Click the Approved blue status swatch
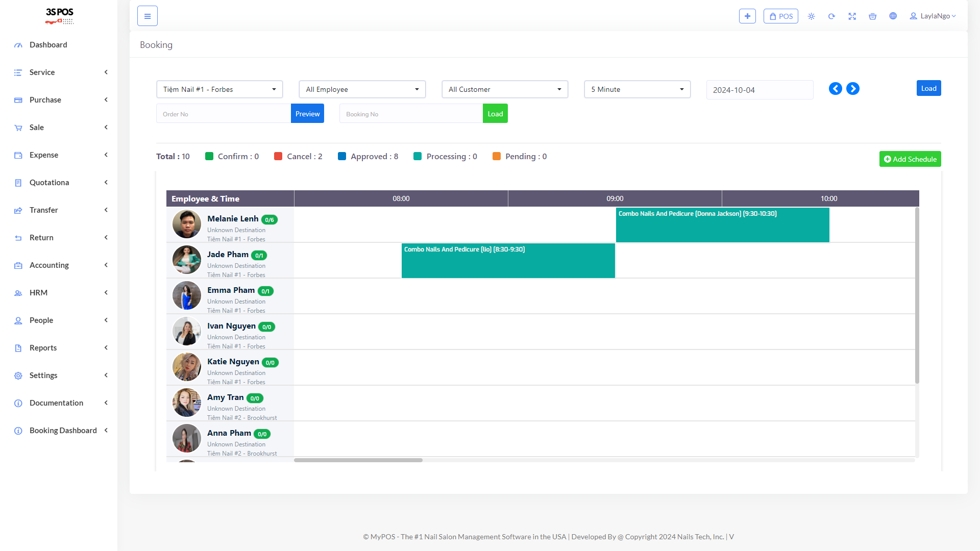The height and width of the screenshot is (551, 980). click(342, 157)
